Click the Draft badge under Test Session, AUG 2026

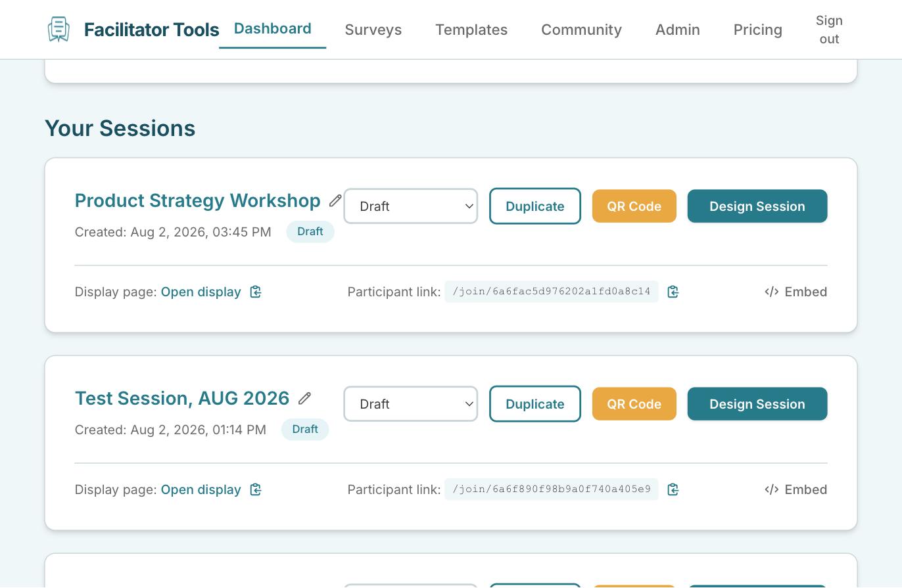(305, 430)
